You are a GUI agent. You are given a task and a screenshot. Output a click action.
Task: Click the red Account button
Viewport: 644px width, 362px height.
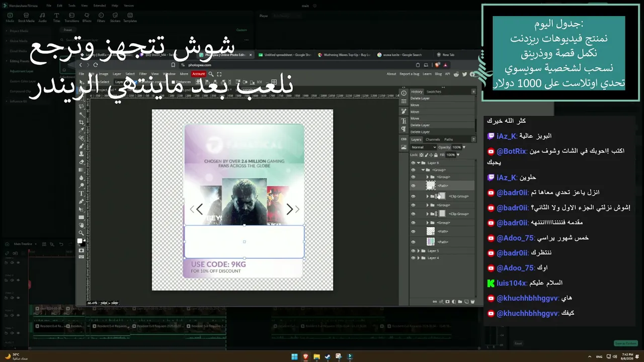pyautogui.click(x=199, y=74)
